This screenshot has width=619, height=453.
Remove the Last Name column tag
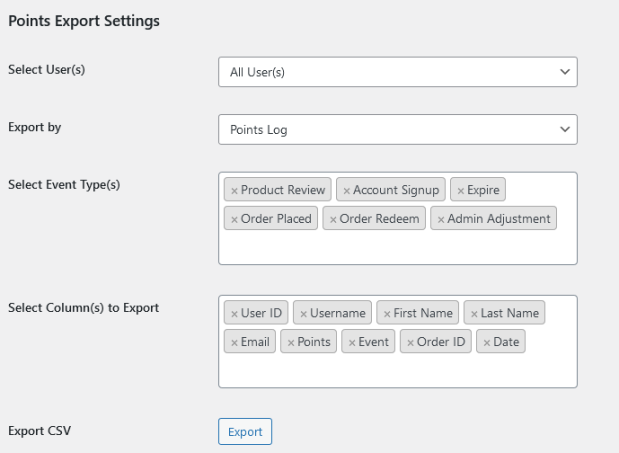(x=474, y=313)
